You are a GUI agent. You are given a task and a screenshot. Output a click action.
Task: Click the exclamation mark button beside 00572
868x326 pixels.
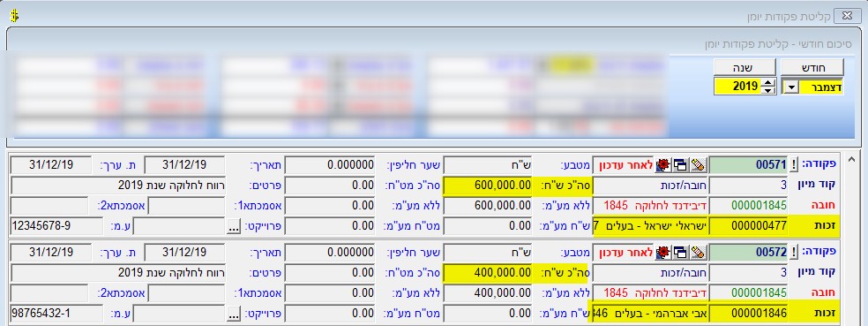793,253
